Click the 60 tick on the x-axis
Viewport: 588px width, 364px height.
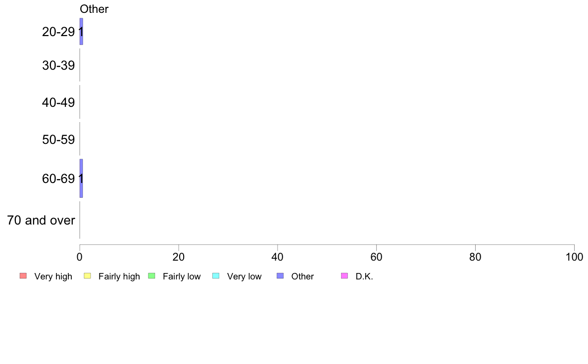[377, 257]
